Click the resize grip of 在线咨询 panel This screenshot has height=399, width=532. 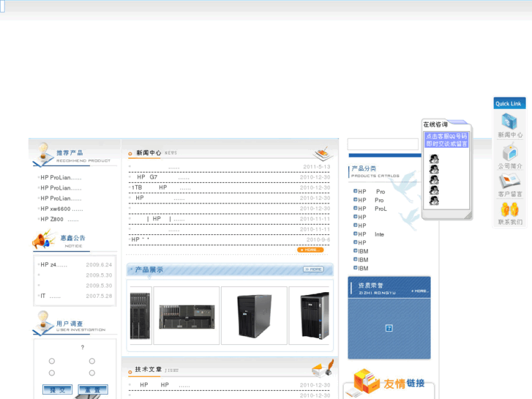(x=468, y=215)
